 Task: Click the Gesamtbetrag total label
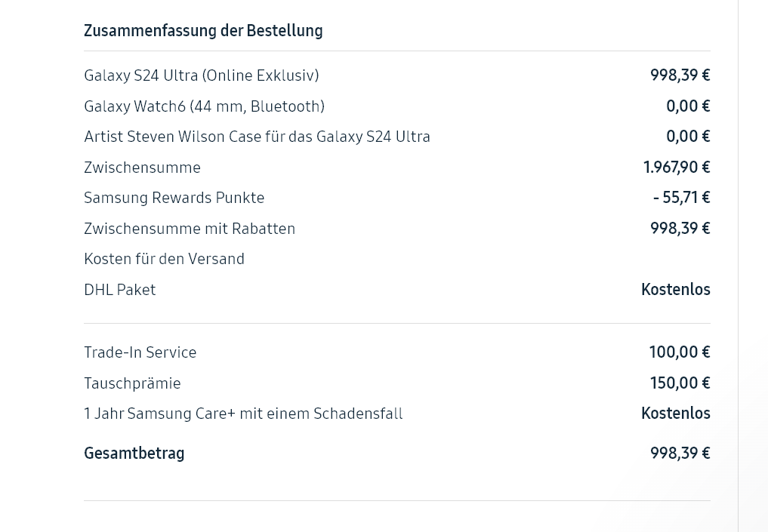pyautogui.click(x=134, y=454)
